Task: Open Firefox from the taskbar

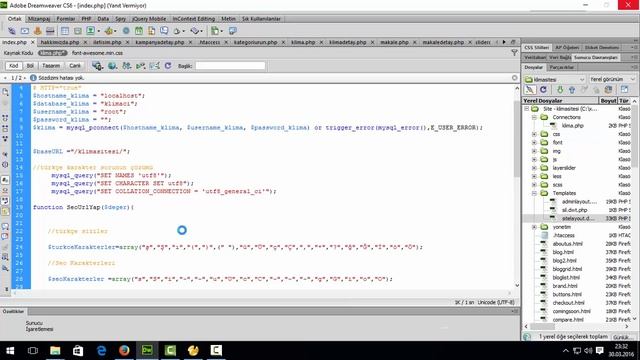Action: click(124, 350)
